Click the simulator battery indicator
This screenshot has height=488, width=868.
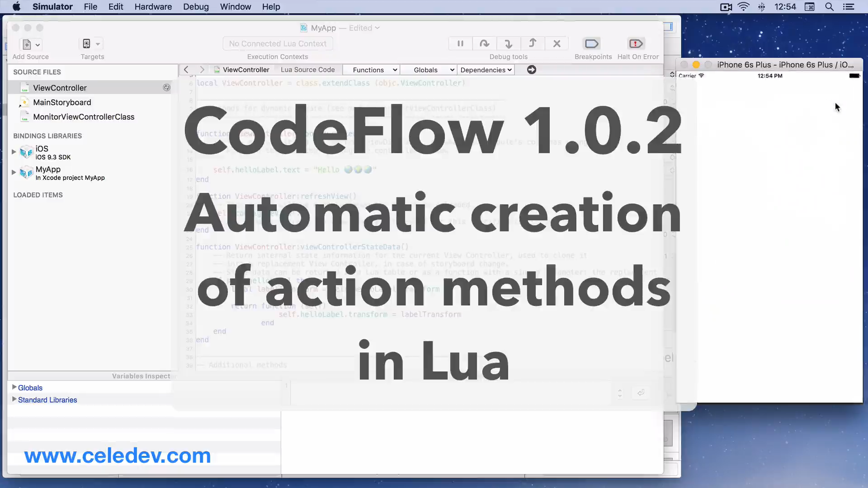[854, 76]
